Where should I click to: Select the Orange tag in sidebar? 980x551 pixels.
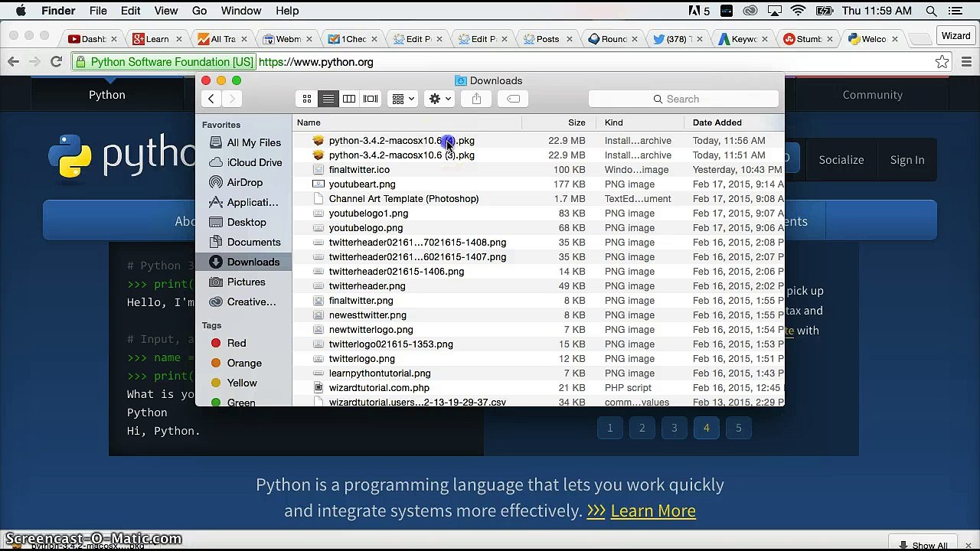coord(243,363)
